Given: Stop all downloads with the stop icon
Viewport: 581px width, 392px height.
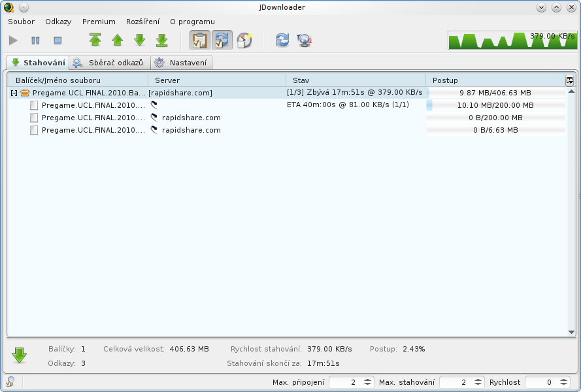Looking at the screenshot, I should (x=58, y=41).
